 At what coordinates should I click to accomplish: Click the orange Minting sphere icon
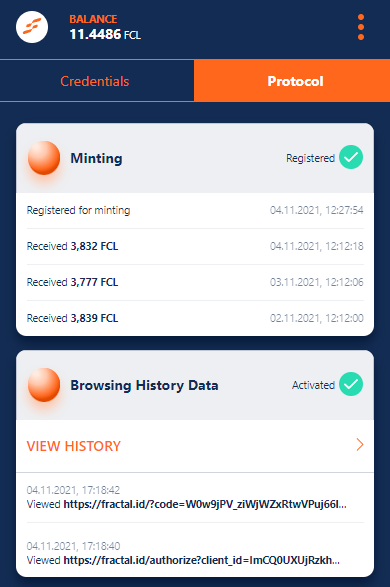44,158
